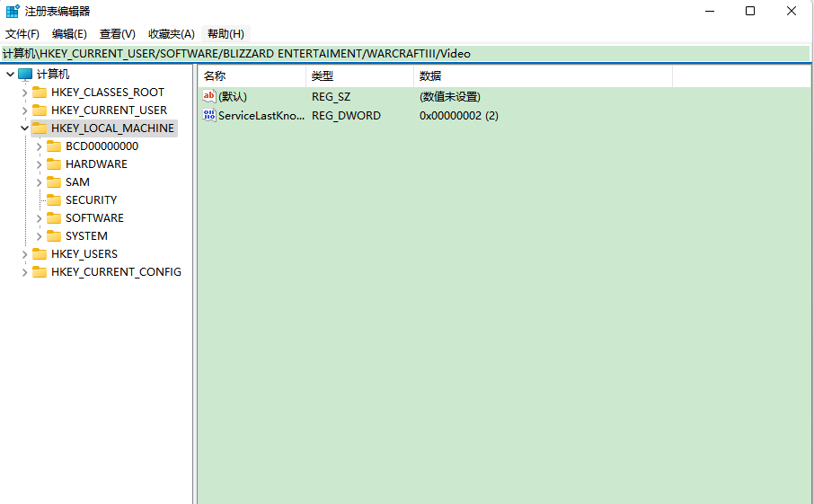Click the 计算机 computer icon in tree
Image resolution: width=814 pixels, height=504 pixels.
[x=25, y=75]
